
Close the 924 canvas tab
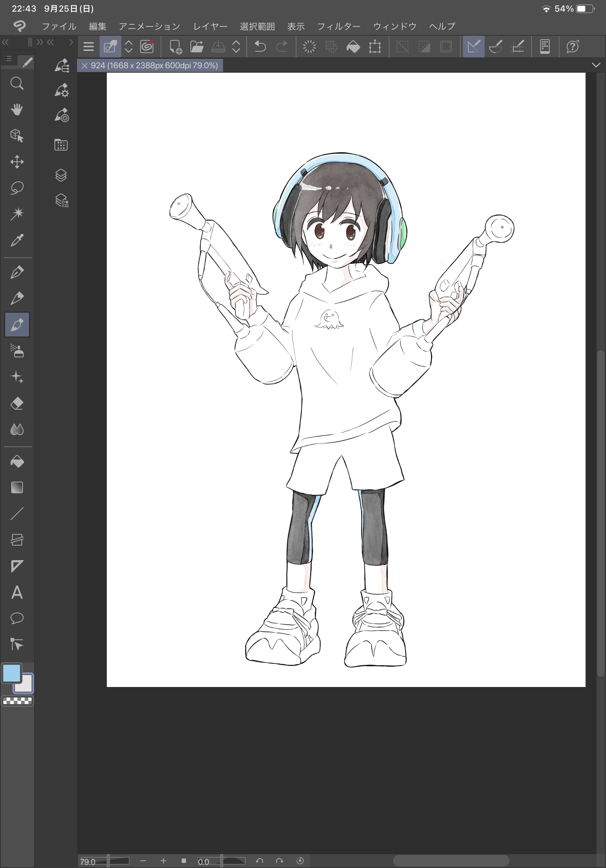(85, 66)
